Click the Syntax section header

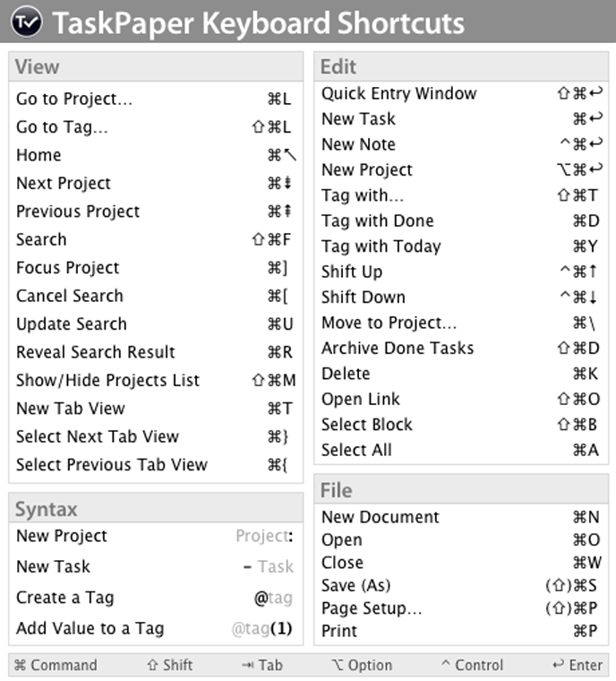(x=47, y=509)
